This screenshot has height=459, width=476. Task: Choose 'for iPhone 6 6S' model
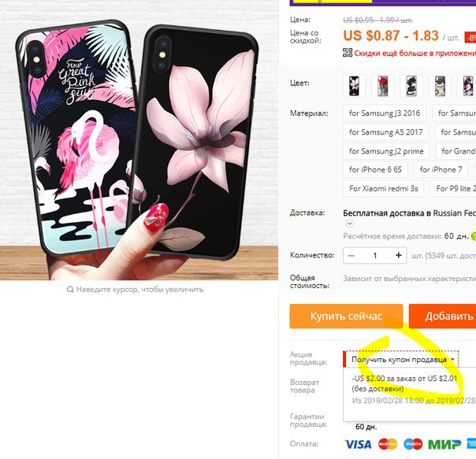[375, 169]
